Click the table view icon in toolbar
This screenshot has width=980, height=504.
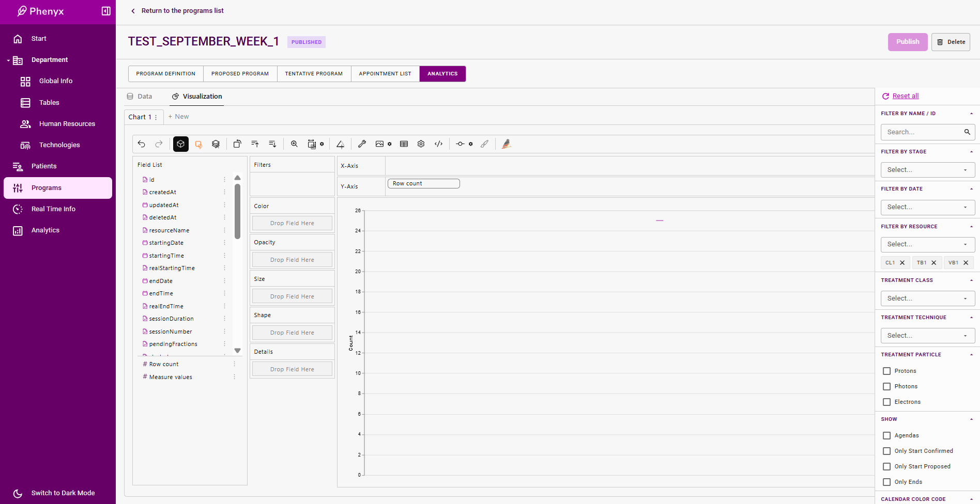404,144
